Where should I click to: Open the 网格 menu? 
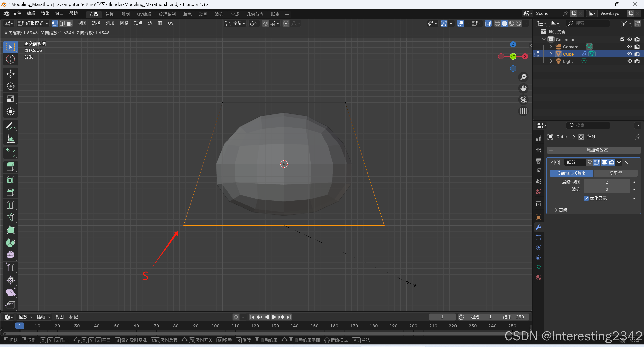[x=124, y=23]
